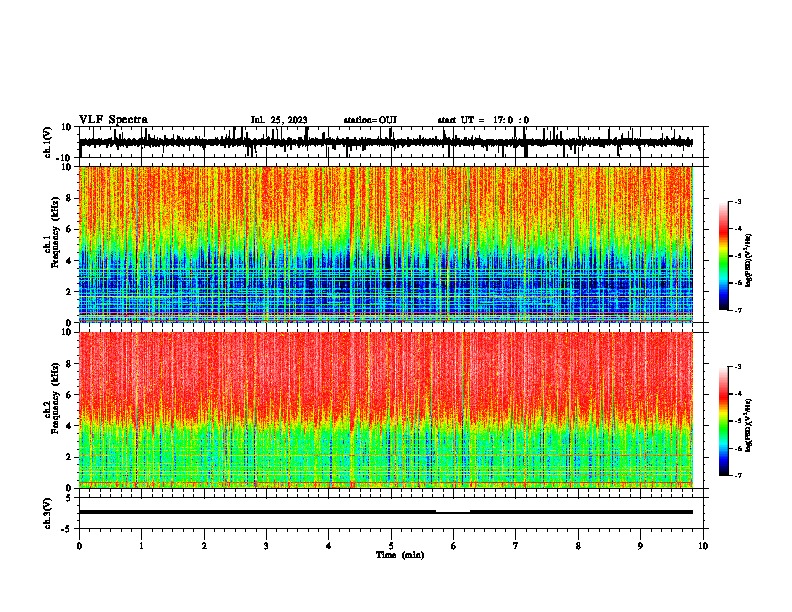Click the ch.1 color scale label "log(PSD)(V²/Hz)"

[749, 261]
